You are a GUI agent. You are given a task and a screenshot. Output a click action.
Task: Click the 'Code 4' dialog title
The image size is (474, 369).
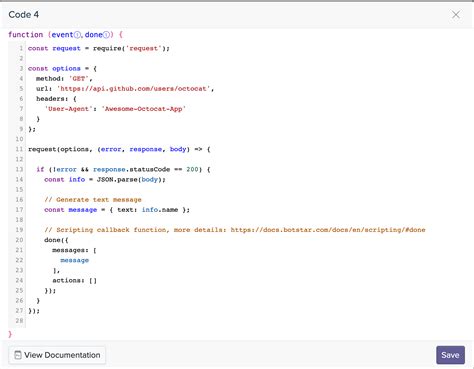point(24,15)
